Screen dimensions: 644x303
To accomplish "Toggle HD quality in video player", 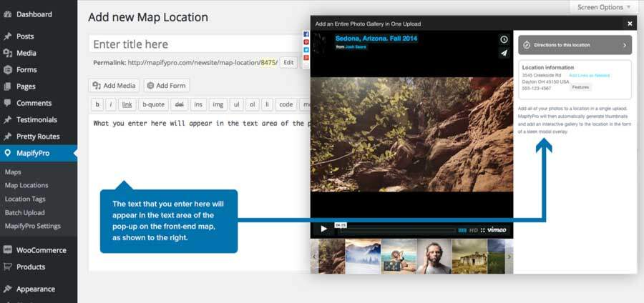I will click(474, 230).
